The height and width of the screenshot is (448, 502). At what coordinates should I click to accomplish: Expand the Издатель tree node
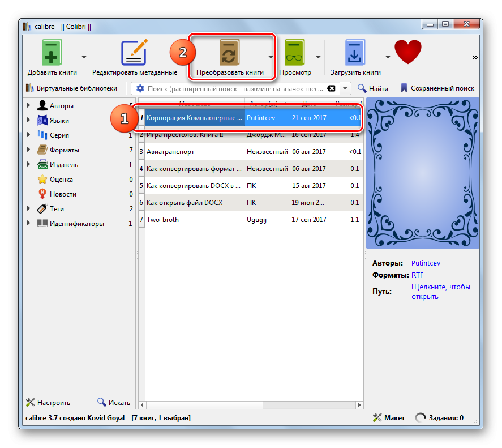28,164
